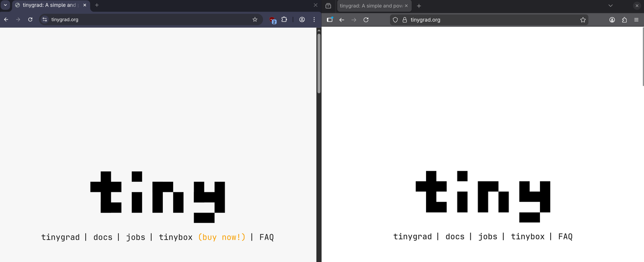Expand Chrome's tab search dropdown arrow
Screen dimensions: 644x262
pyautogui.click(x=6, y=5)
